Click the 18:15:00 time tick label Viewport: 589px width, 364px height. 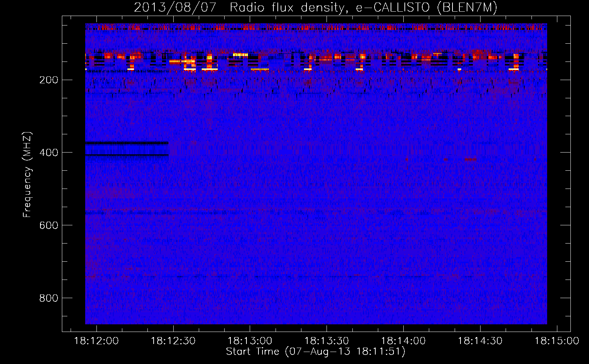[557, 341]
